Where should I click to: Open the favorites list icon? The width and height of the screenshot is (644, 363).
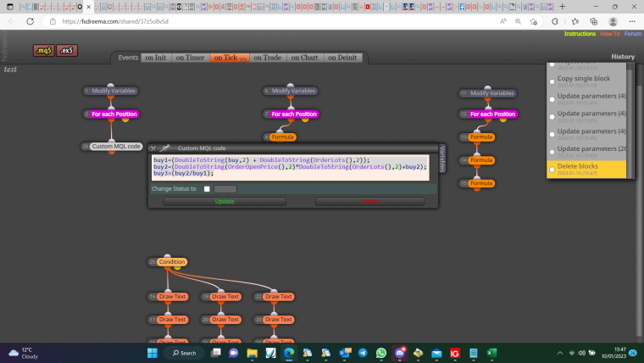(x=575, y=21)
